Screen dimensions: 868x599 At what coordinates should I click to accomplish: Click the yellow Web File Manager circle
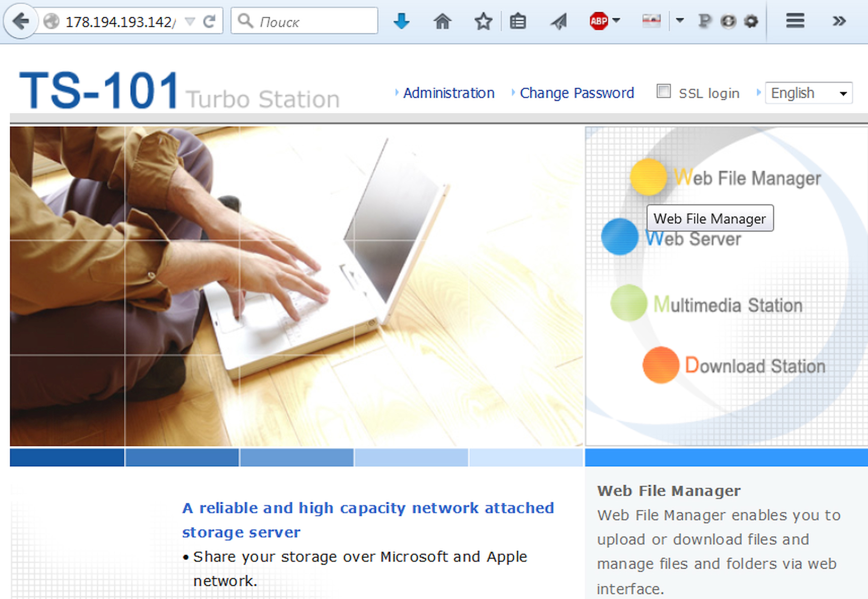(x=648, y=177)
